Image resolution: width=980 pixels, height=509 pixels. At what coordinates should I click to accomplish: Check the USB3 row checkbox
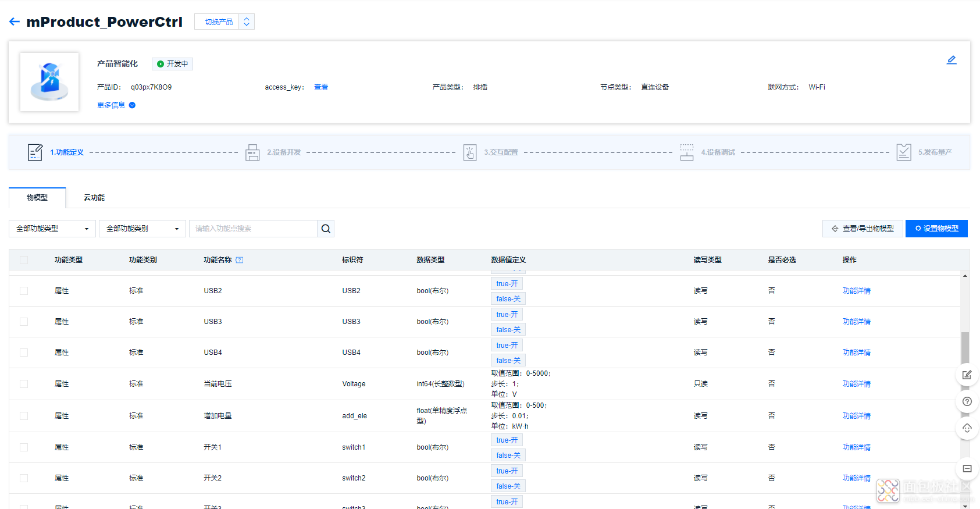(24, 322)
